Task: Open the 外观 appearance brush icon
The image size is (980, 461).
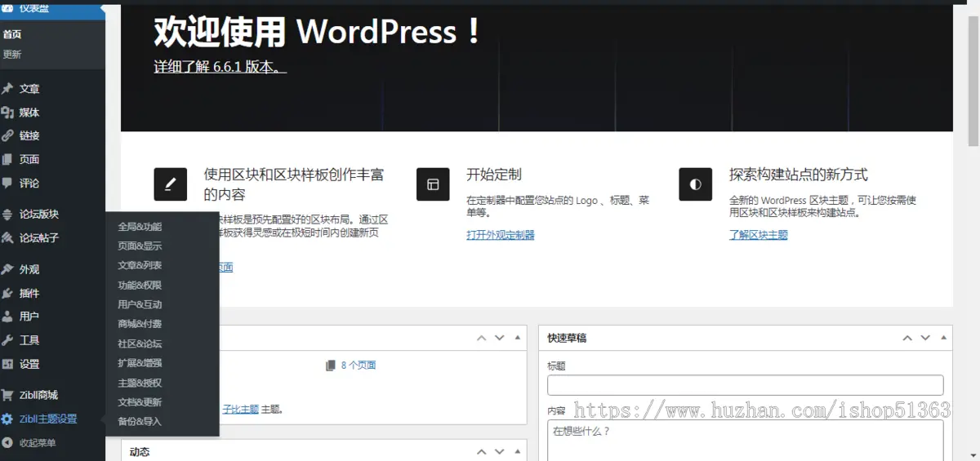Action: [x=7, y=269]
